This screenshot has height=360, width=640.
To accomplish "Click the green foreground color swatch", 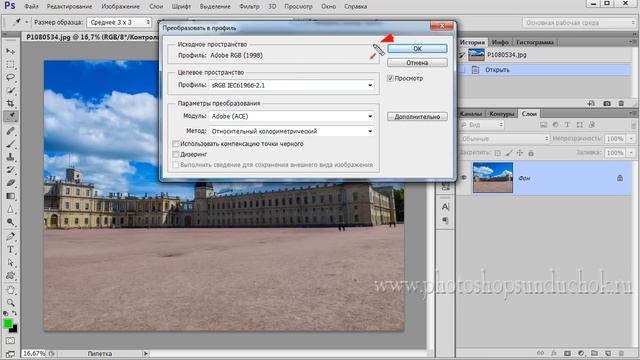I will 7,323.
